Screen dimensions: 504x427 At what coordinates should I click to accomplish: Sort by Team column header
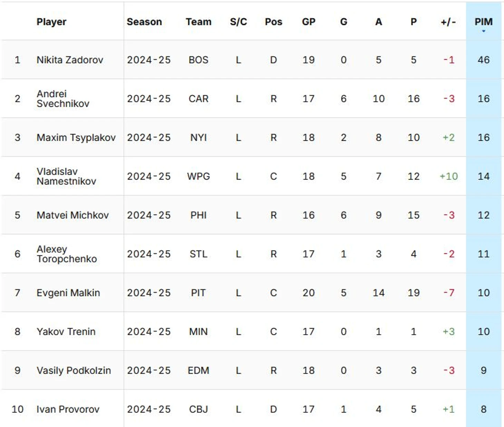tap(198, 22)
